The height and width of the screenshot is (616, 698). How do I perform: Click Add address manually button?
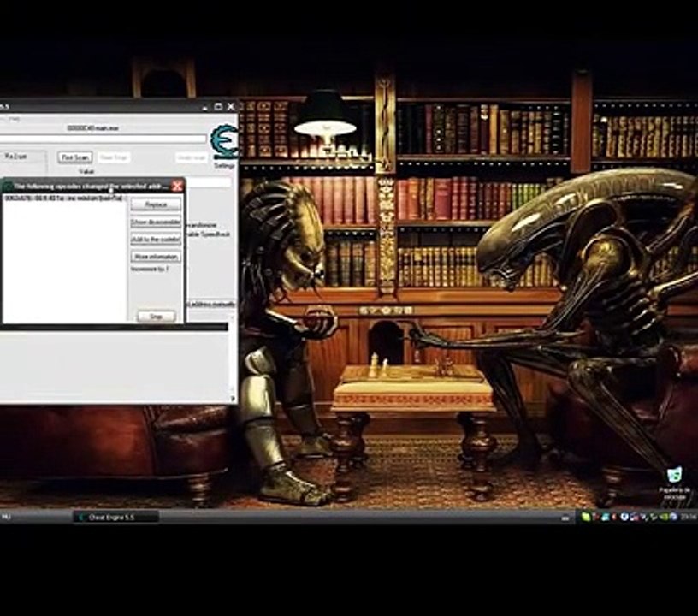pos(210,305)
